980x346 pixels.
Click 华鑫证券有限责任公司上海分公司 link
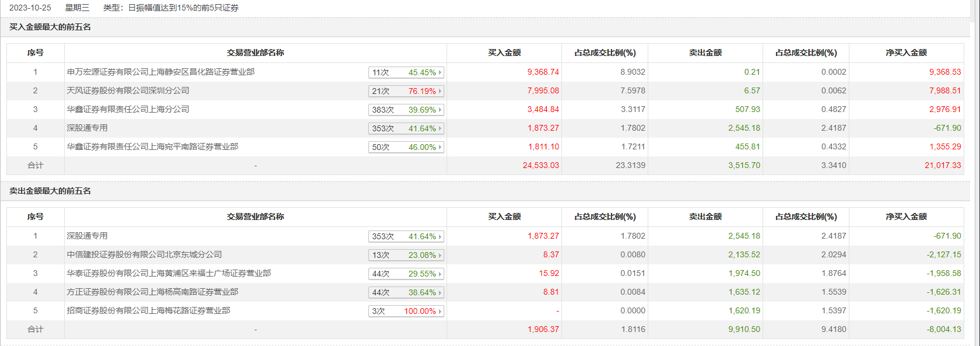[x=128, y=109]
